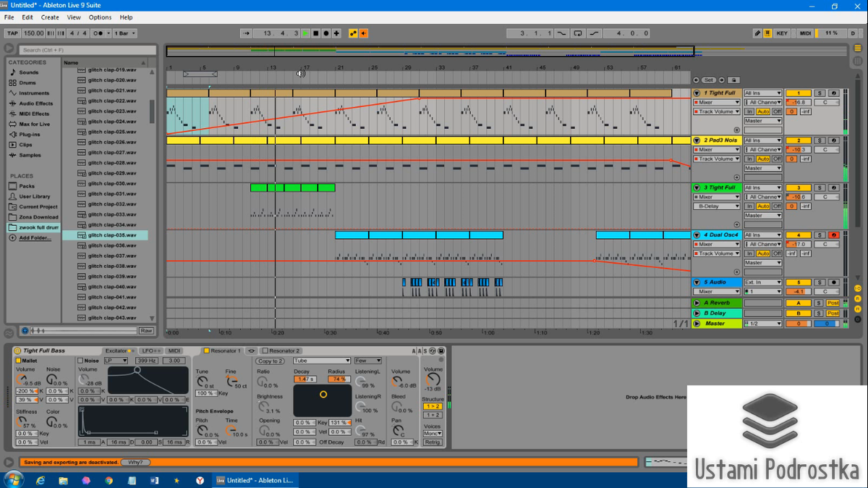Screen dimensions: 868x488
Task: Open the View menu
Action: click(x=74, y=17)
